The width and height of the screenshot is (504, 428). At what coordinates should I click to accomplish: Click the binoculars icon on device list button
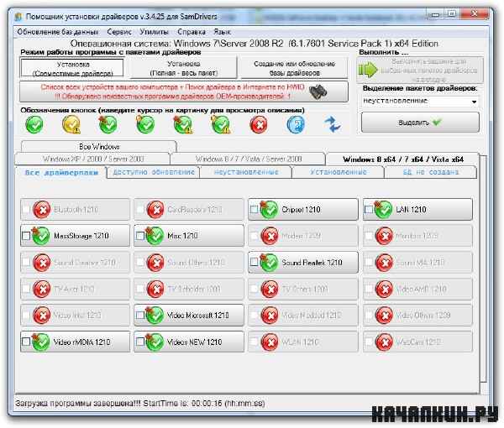(318, 92)
